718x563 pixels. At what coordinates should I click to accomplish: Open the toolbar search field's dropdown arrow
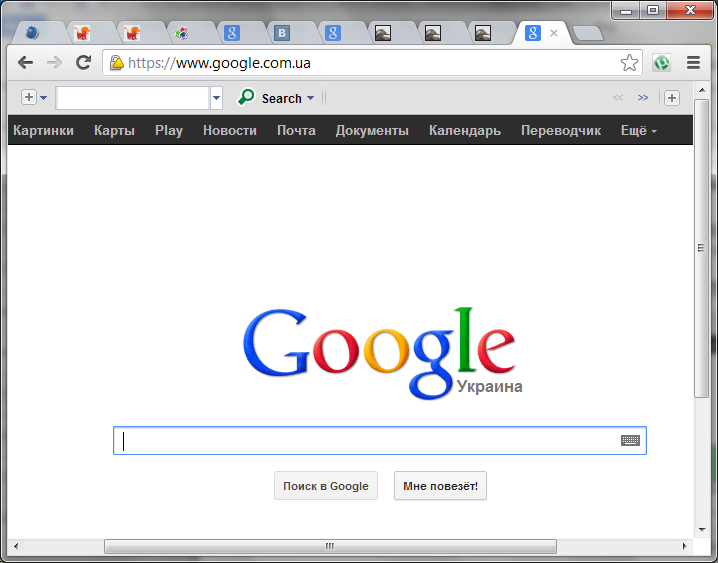[x=217, y=97]
